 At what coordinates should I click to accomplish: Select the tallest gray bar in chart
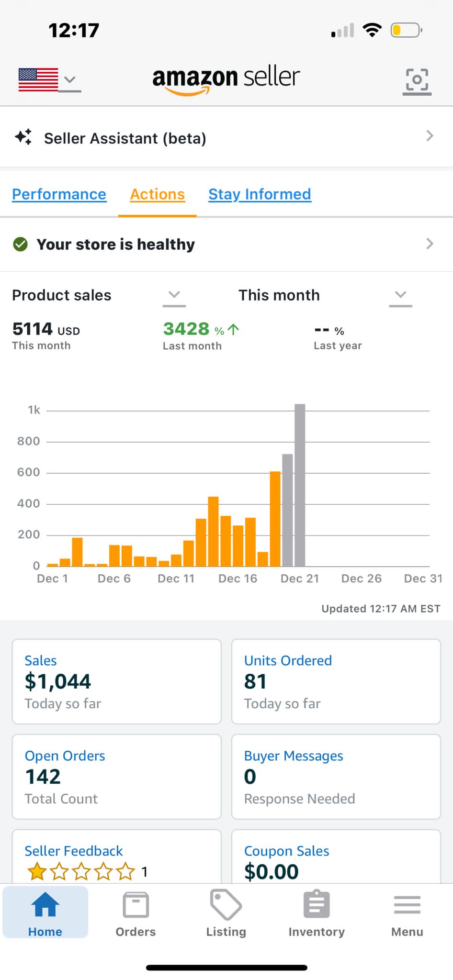pyautogui.click(x=300, y=485)
